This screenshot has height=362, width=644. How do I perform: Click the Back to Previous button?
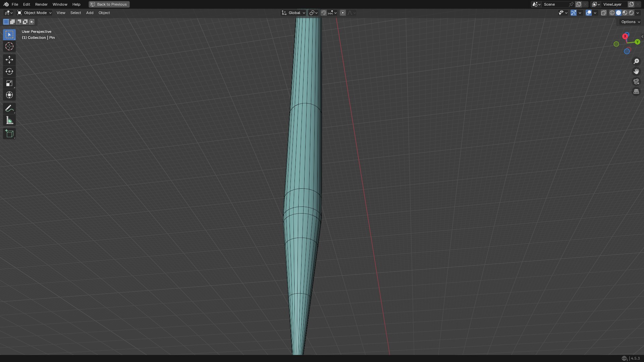[x=109, y=4]
